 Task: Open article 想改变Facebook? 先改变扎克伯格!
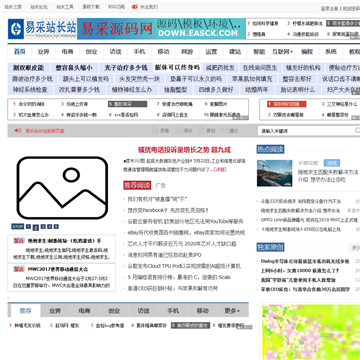coord(168,210)
